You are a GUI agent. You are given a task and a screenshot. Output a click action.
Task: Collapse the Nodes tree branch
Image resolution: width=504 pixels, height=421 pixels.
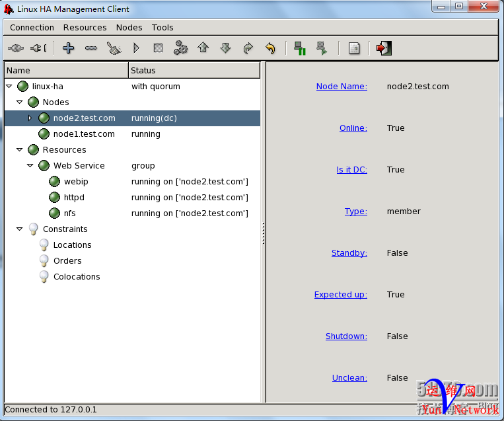(x=20, y=102)
